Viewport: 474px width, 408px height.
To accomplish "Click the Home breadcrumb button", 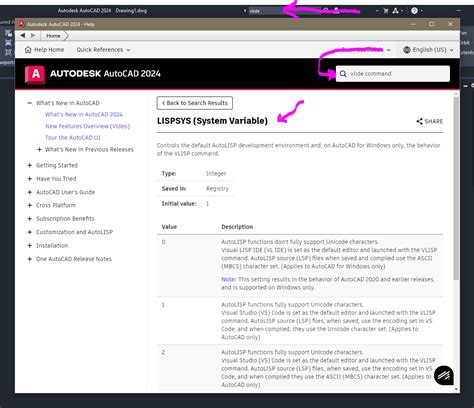I will 53,36.
